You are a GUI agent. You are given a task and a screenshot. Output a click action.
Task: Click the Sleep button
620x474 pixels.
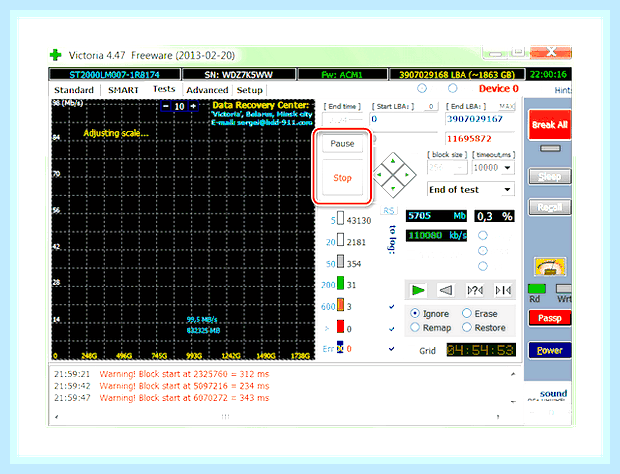click(550, 176)
